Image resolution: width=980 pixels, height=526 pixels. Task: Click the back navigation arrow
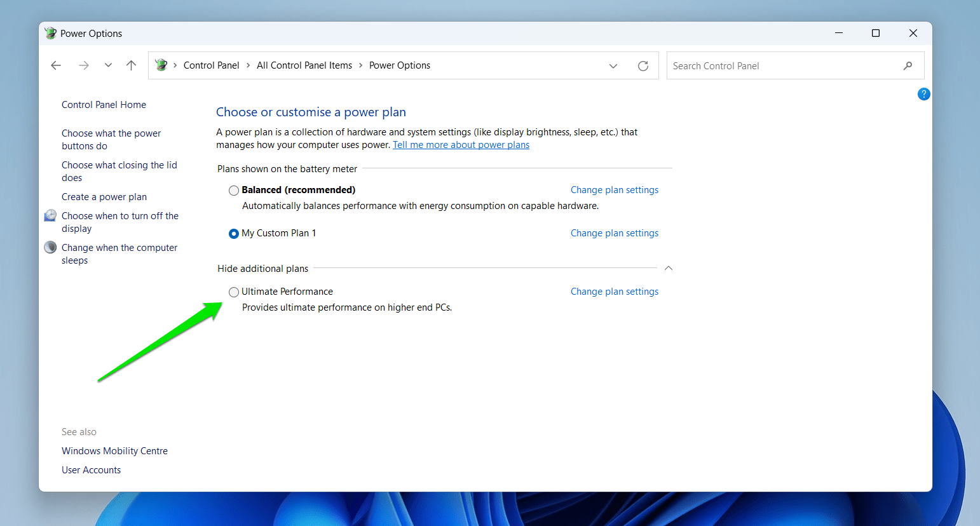pos(56,65)
